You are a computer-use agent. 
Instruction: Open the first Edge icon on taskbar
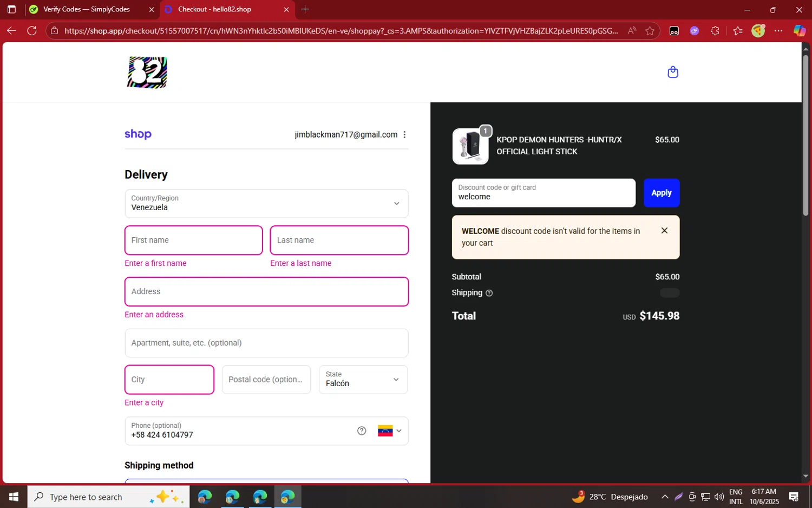[x=205, y=497]
